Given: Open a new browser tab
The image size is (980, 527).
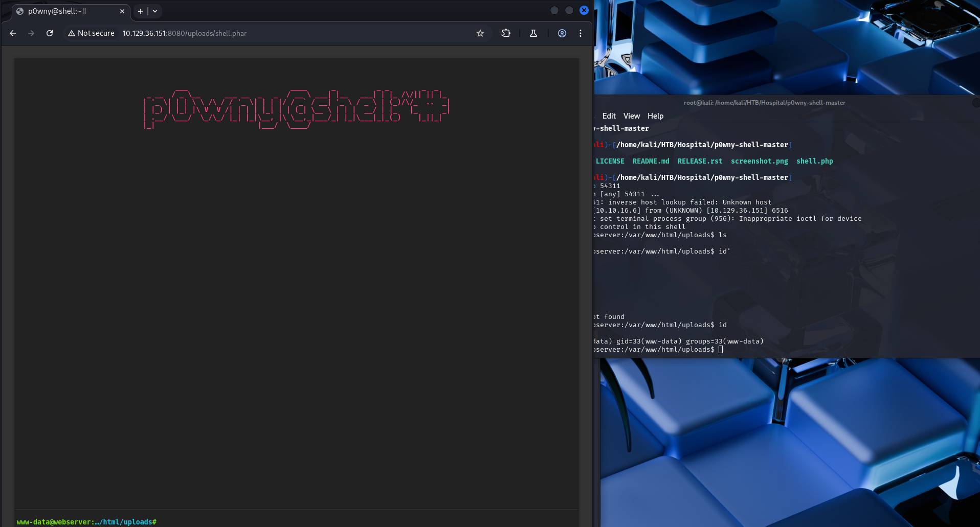Looking at the screenshot, I should 141,11.
